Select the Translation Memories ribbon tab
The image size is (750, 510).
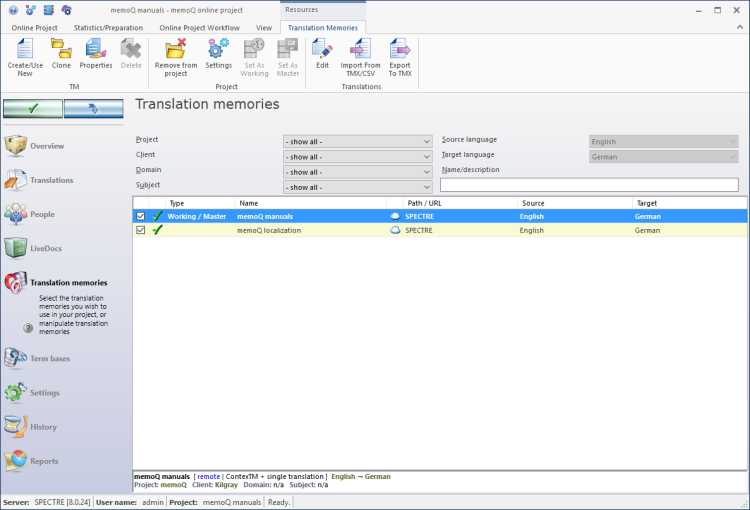pyautogui.click(x=323, y=28)
